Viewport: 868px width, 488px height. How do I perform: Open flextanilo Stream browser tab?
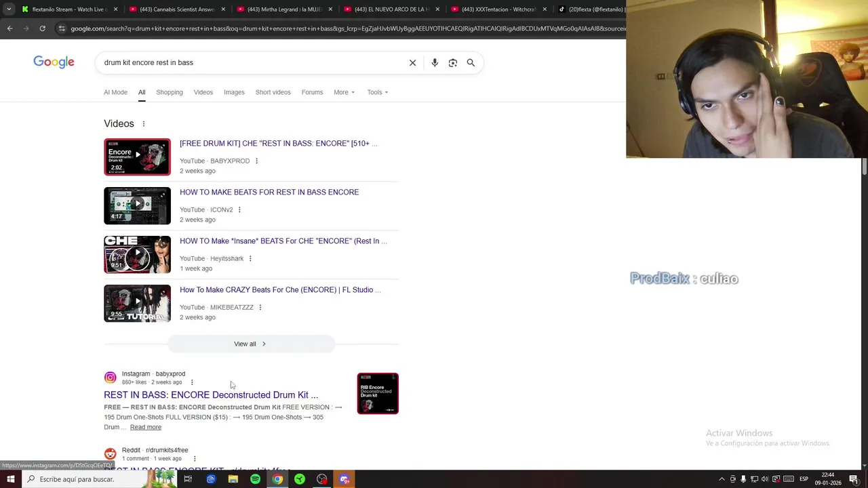pyautogui.click(x=69, y=9)
